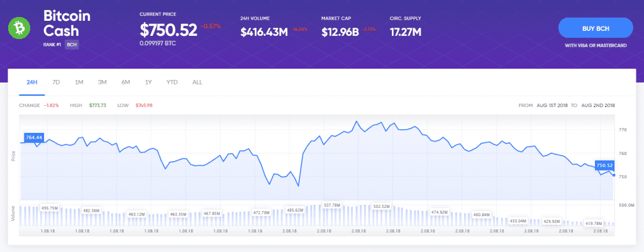Click the FROM date AUG 1ST 2018

[552, 105]
